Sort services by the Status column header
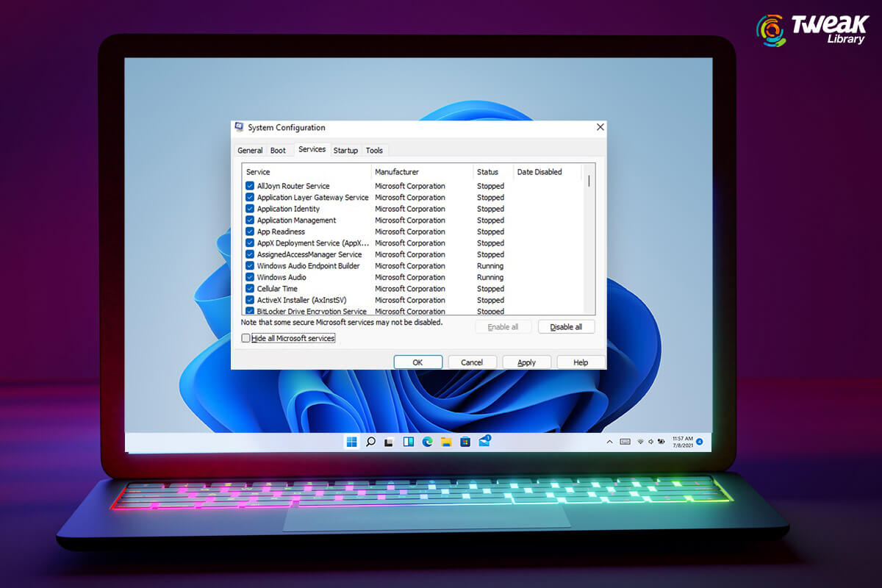This screenshot has height=588, width=882. pyautogui.click(x=487, y=172)
